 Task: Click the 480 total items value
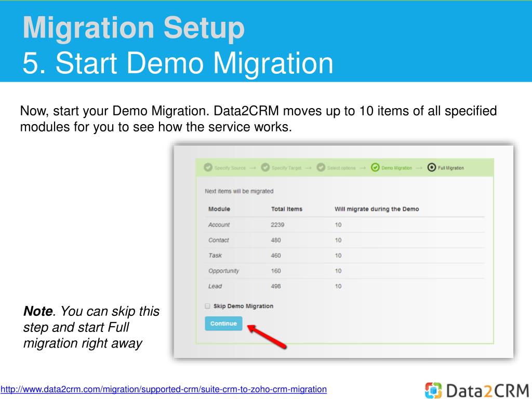point(276,240)
